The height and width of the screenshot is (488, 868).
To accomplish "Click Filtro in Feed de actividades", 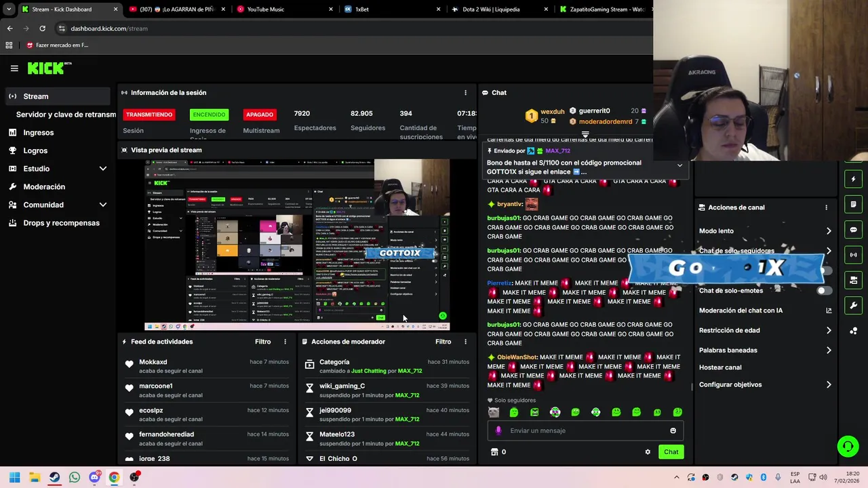I will (x=262, y=342).
